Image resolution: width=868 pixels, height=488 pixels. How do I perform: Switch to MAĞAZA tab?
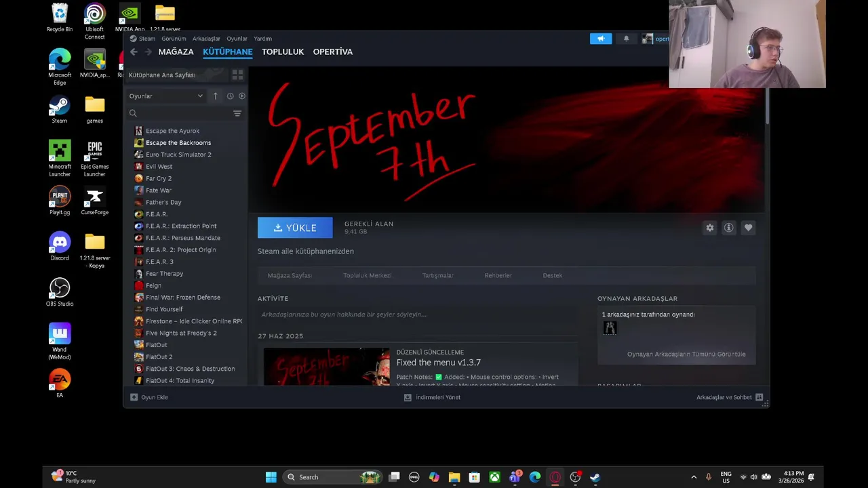[176, 52]
